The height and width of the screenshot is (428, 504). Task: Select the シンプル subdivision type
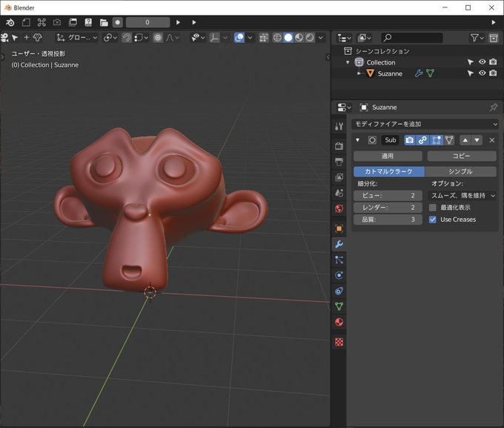(460, 171)
